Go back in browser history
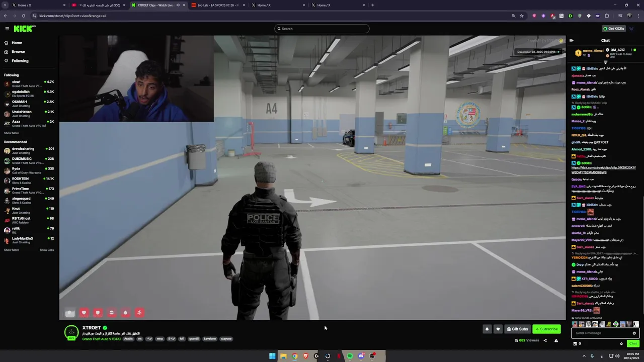The image size is (644, 362). 5,16
